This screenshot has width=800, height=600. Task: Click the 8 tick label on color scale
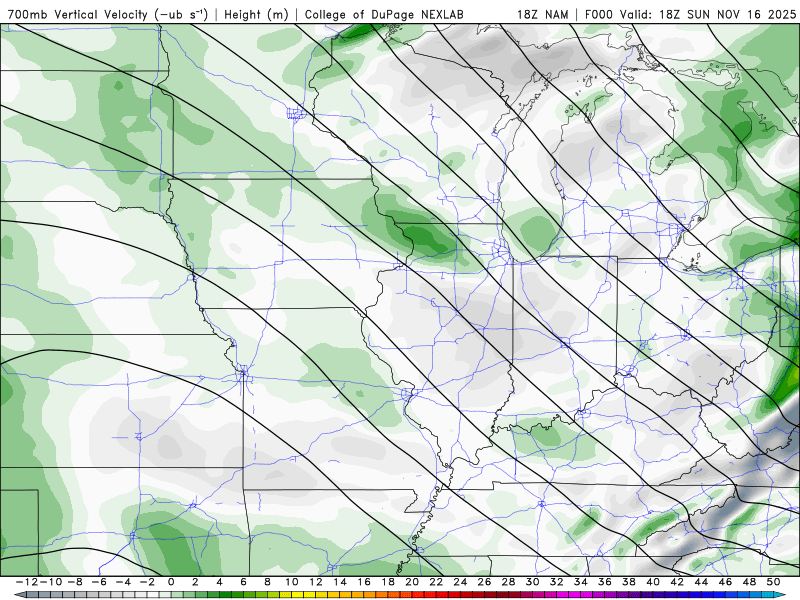pos(267,582)
